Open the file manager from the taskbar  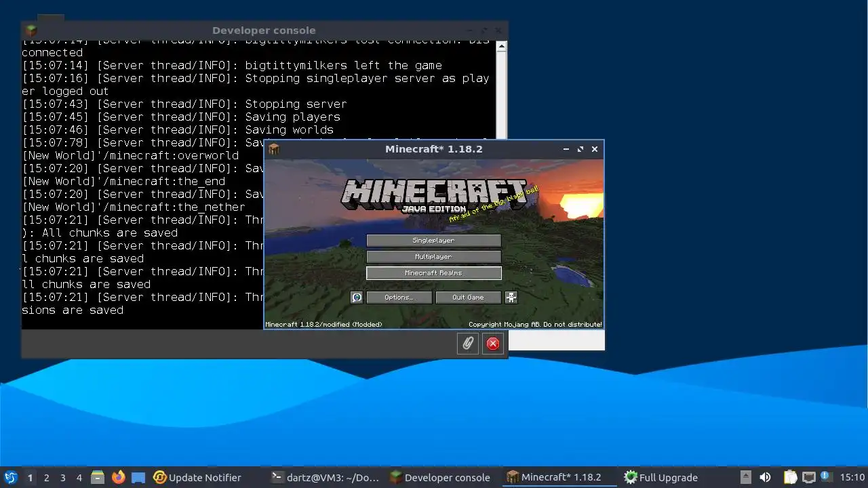98,477
